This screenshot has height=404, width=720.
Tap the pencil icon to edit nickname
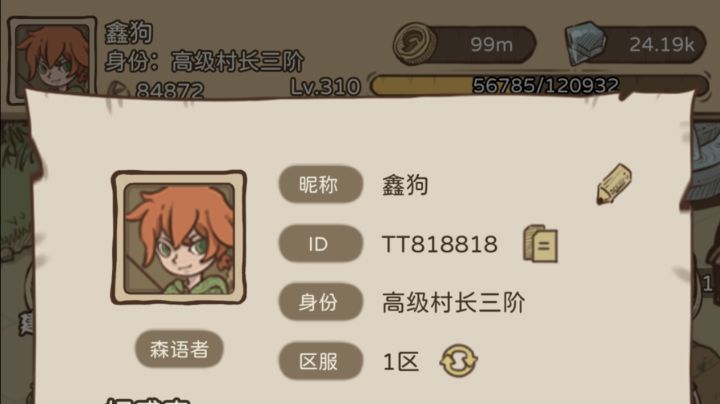coord(614,184)
